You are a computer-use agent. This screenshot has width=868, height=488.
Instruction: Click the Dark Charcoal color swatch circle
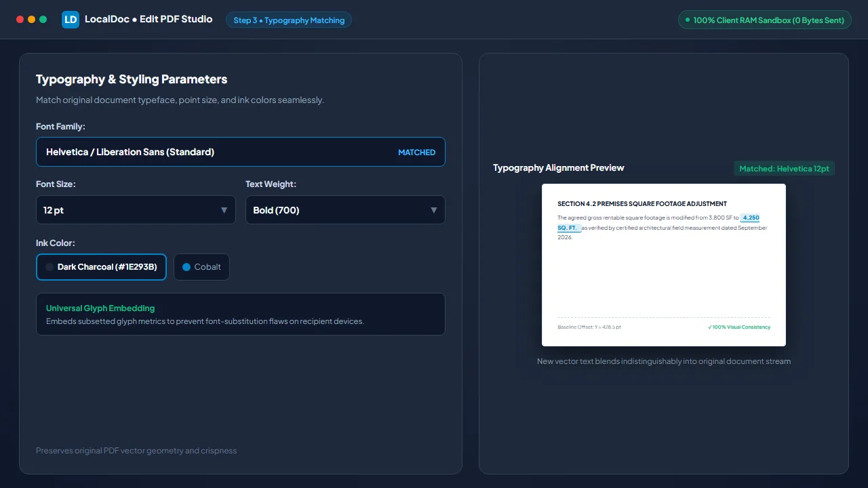[x=50, y=267]
